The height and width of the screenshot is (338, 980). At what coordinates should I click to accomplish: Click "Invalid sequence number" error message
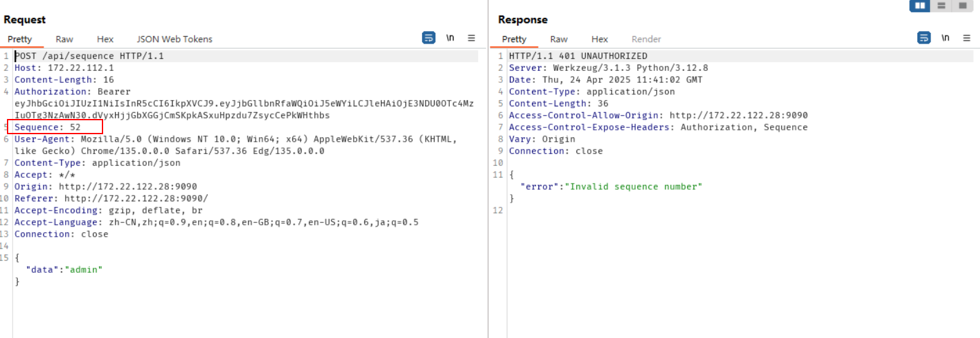point(633,187)
